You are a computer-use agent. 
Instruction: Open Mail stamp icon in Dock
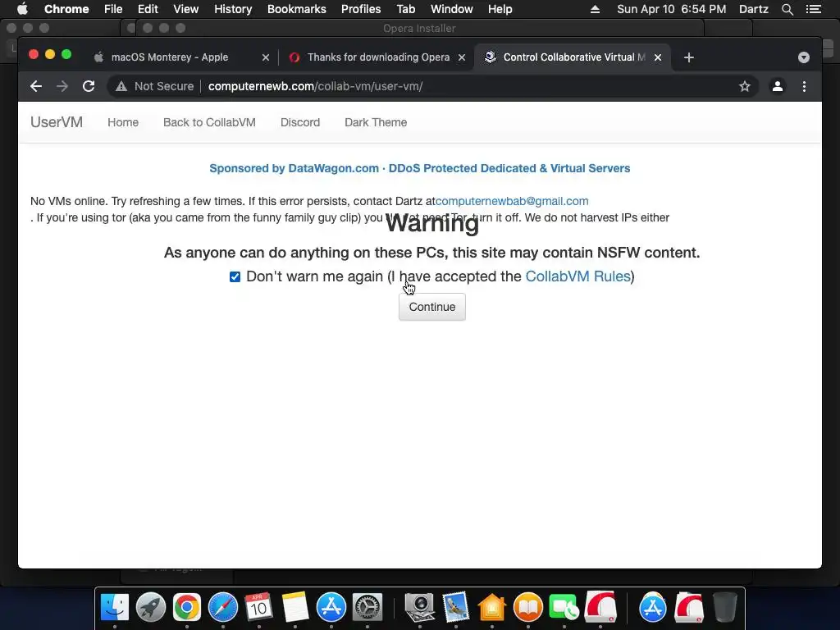(456, 608)
